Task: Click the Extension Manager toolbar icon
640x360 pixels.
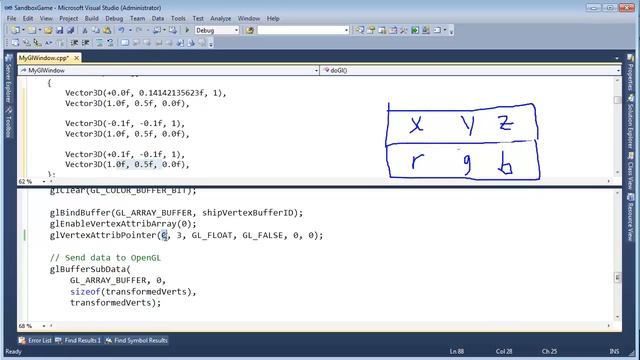Action: coord(426,30)
